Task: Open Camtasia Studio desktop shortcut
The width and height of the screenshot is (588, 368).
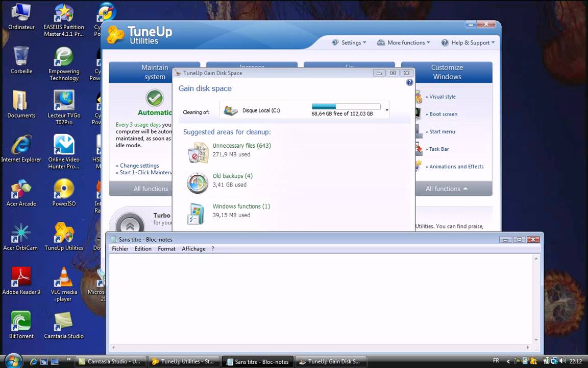Action: (x=64, y=325)
